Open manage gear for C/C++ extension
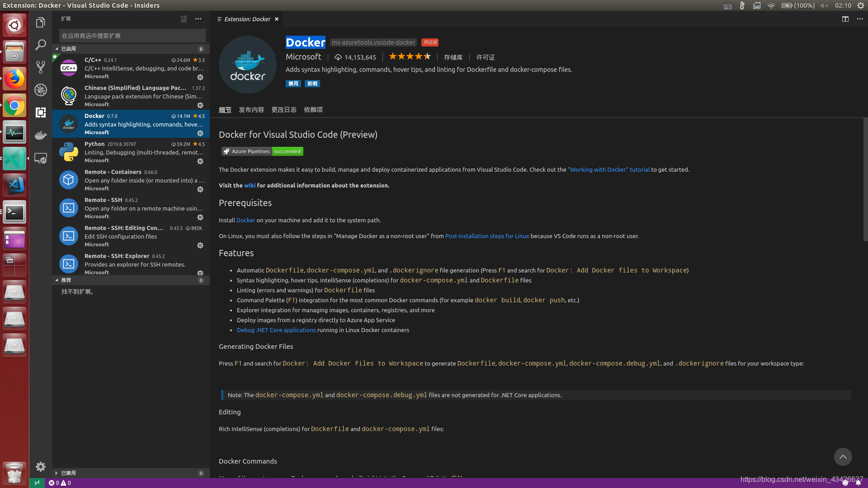Viewport: 868px width, 488px height. 200,77
